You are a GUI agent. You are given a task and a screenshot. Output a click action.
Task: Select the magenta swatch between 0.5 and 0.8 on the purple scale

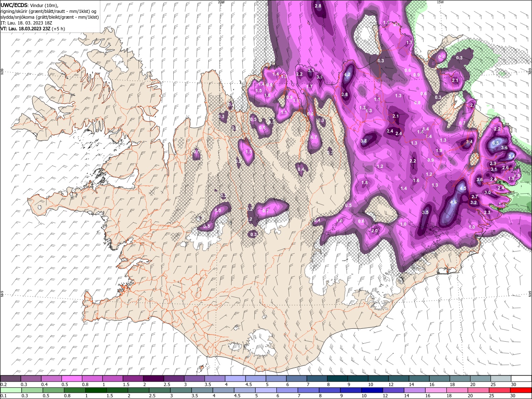[71, 379]
